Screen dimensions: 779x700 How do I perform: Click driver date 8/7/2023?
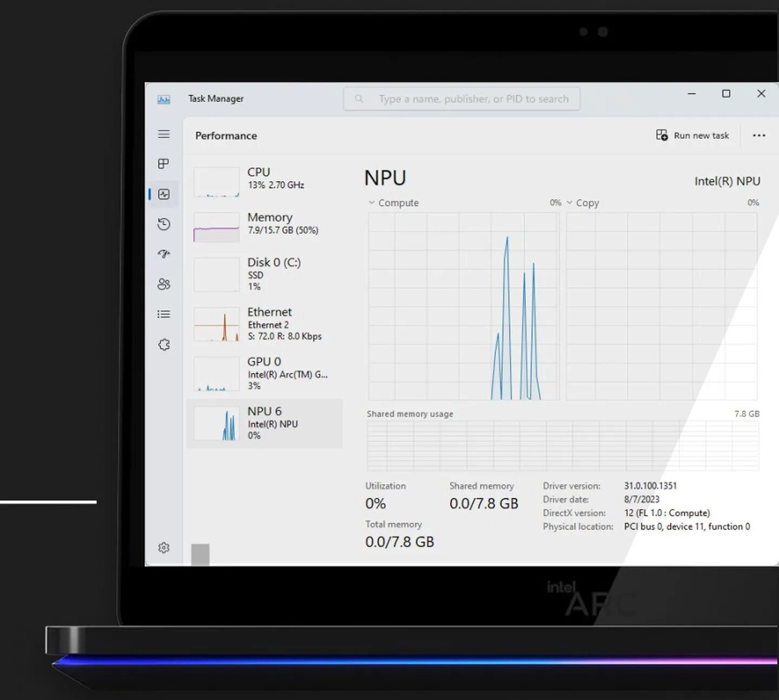642,499
